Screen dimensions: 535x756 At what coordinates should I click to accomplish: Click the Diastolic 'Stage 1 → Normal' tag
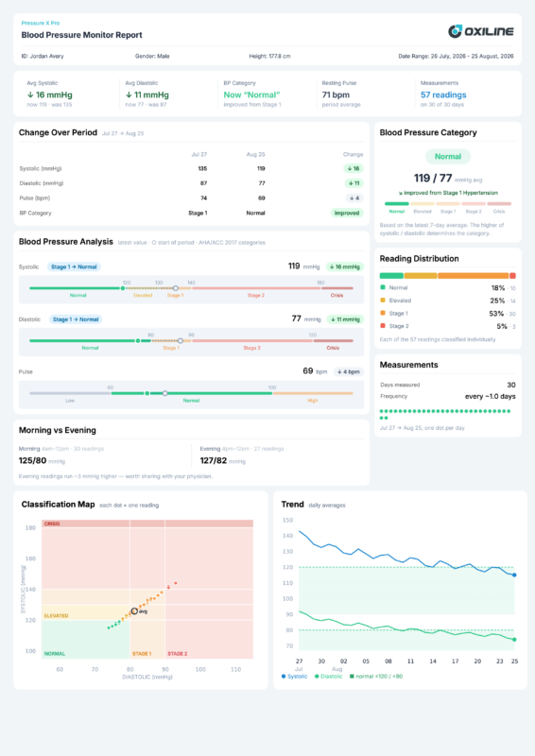point(76,319)
